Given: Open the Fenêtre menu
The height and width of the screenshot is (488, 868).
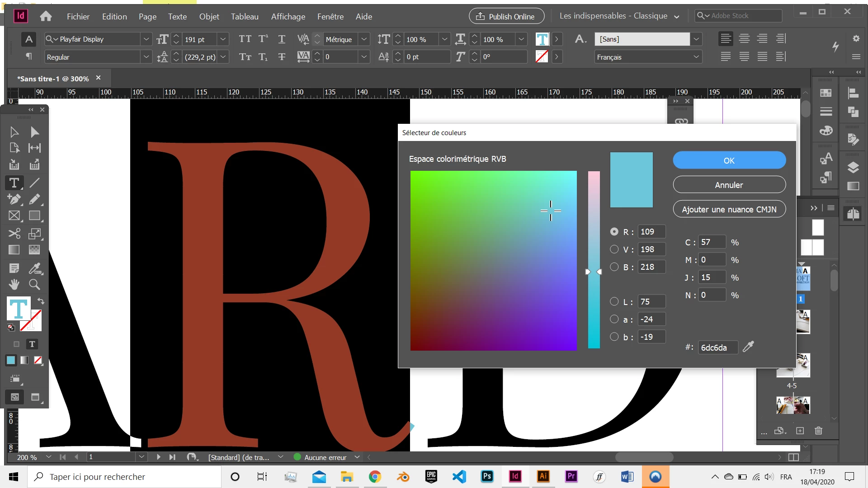Looking at the screenshot, I should tap(330, 17).
